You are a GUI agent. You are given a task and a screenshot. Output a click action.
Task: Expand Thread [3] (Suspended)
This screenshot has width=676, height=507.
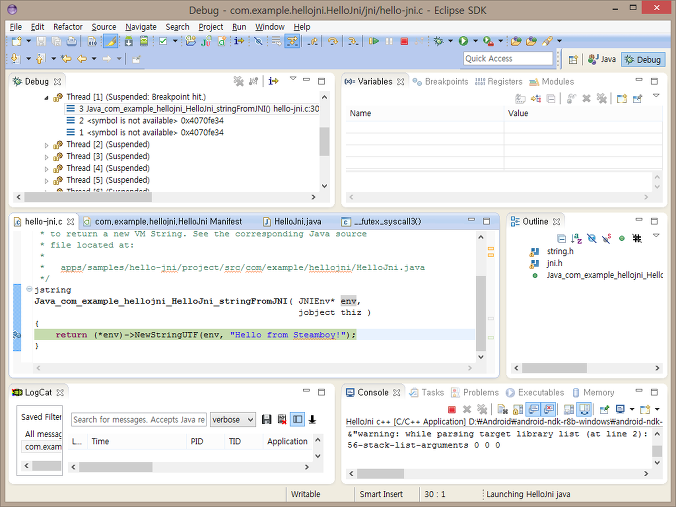46,157
